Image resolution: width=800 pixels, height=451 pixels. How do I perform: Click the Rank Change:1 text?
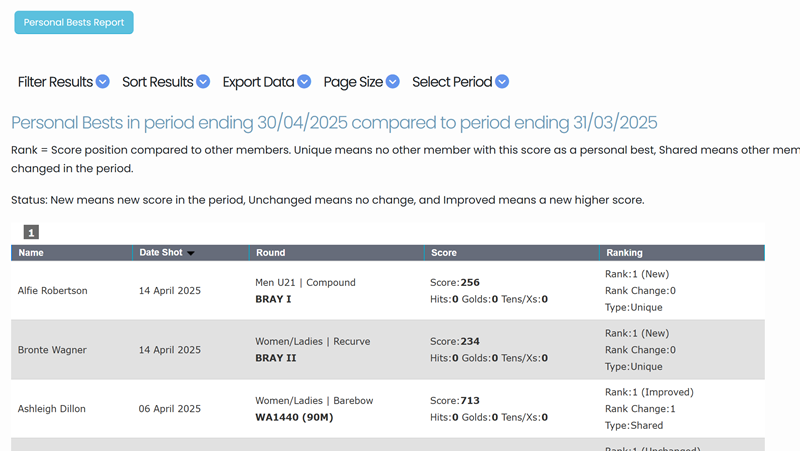pos(640,409)
